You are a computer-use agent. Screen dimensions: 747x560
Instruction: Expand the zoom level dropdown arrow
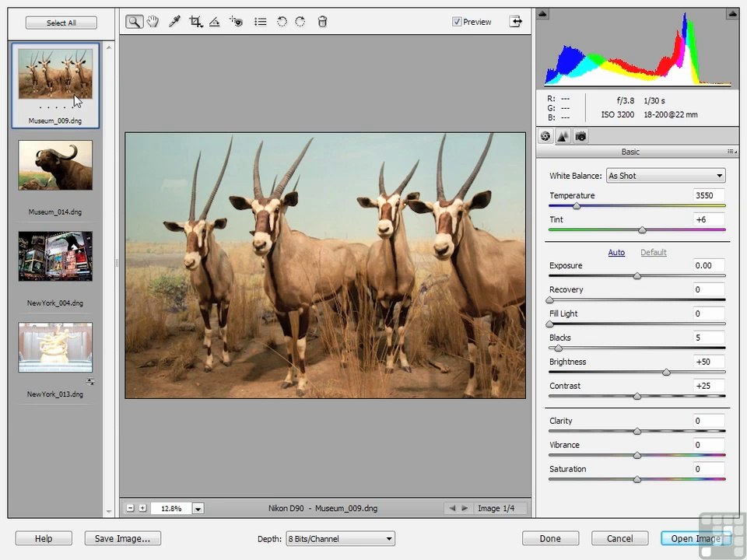tap(198, 509)
